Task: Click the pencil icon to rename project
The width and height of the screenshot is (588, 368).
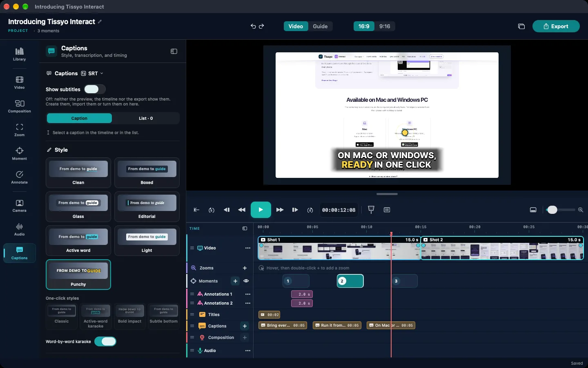Action: click(100, 22)
